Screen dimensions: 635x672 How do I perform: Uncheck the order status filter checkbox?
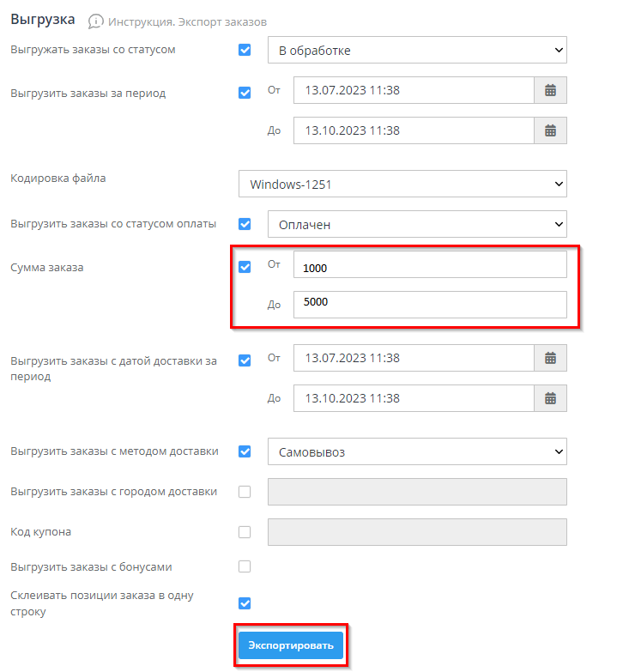[x=245, y=51]
